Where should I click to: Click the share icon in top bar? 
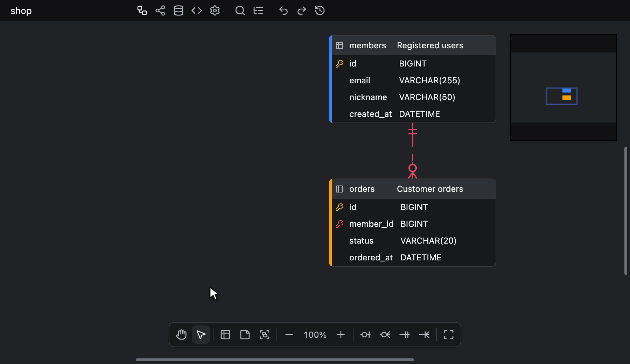click(x=160, y=10)
